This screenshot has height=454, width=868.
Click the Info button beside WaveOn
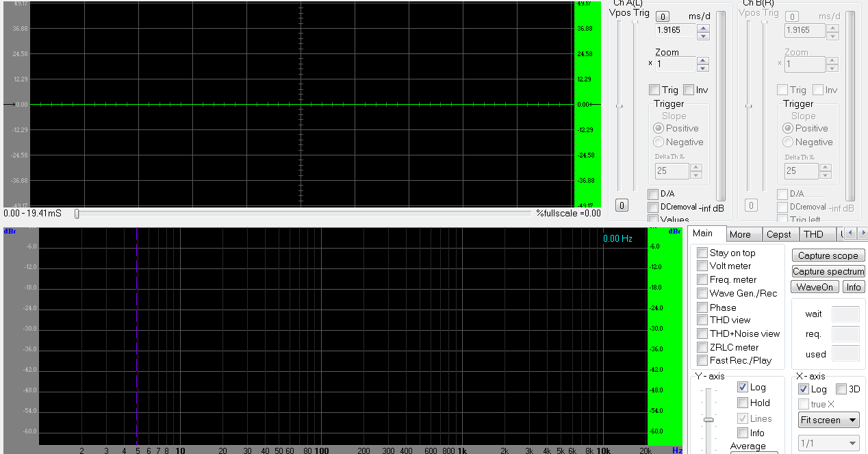[854, 287]
